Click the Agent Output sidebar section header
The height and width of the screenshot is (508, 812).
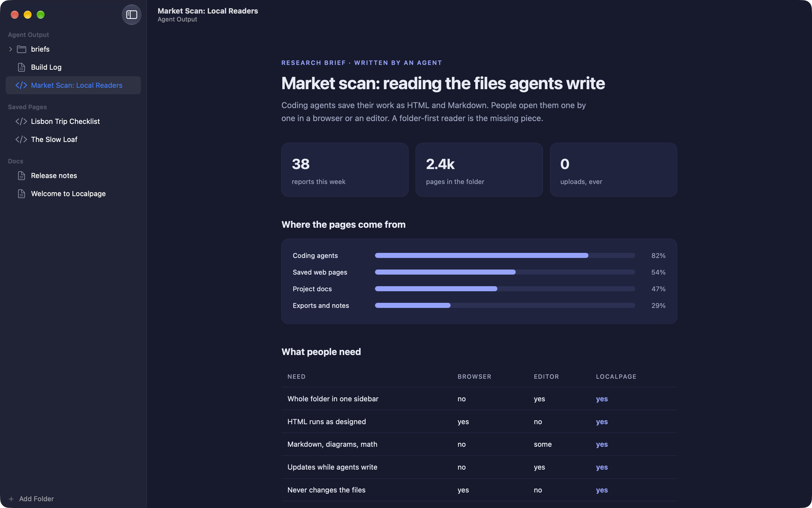(x=28, y=35)
